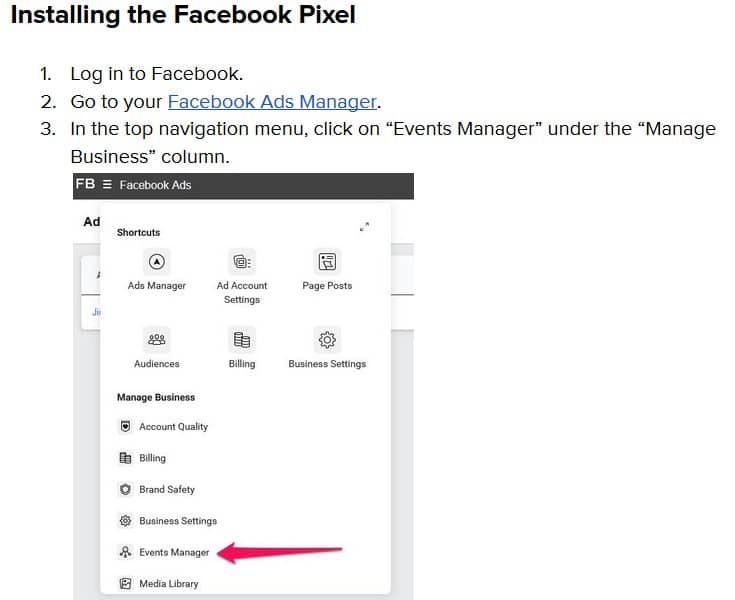
Task: Open Media Library menu entry
Action: click(x=169, y=584)
